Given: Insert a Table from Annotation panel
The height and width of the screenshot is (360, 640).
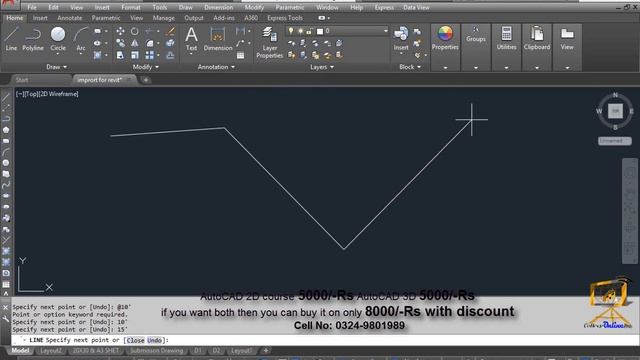Looking at the screenshot, I should pyautogui.click(x=241, y=55).
